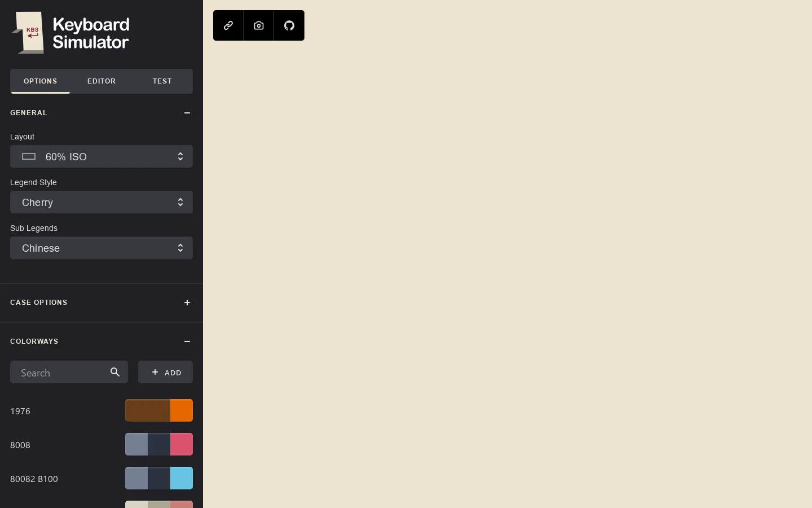Open the GitHub icon link

289,25
